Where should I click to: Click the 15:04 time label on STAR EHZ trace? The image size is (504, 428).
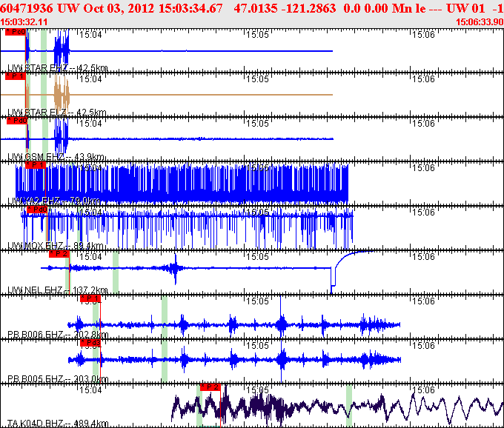pos(90,34)
